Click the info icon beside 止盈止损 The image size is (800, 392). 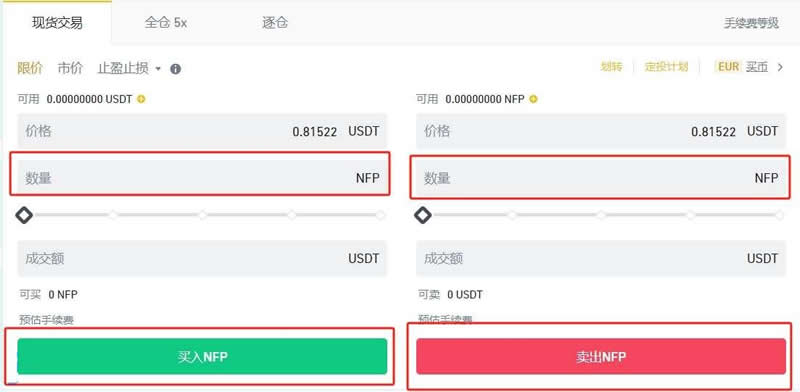pyautogui.click(x=176, y=69)
